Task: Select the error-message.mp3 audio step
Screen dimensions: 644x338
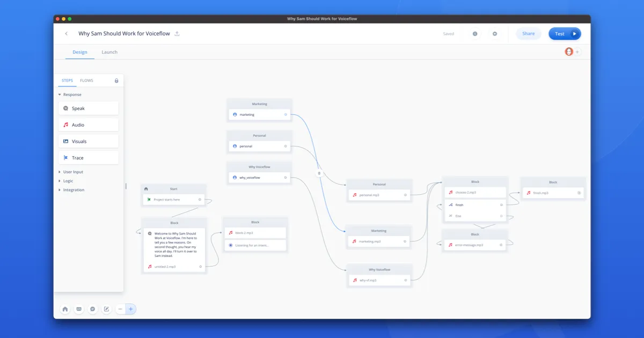Action: pos(475,245)
